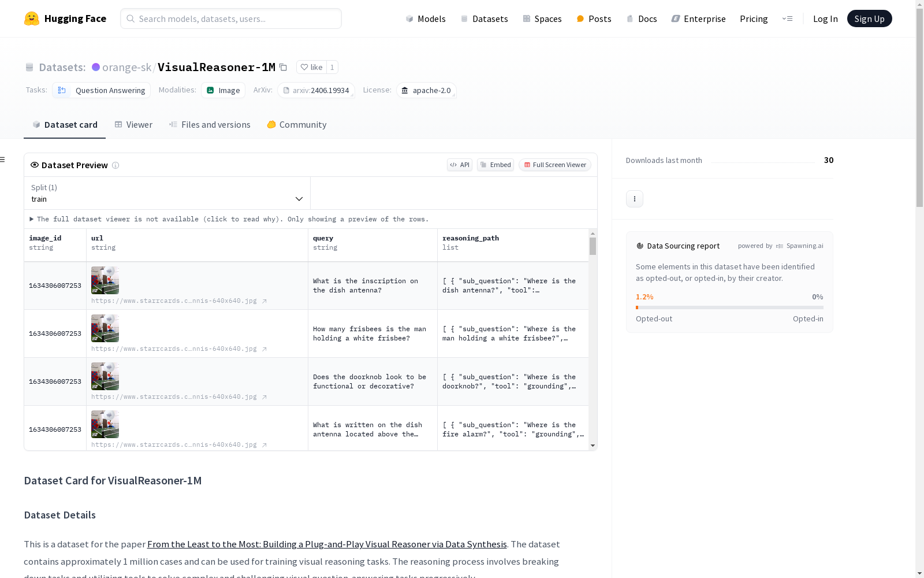Screen dimensions: 924x578
Task: Go to Spaces
Action: click(542, 18)
